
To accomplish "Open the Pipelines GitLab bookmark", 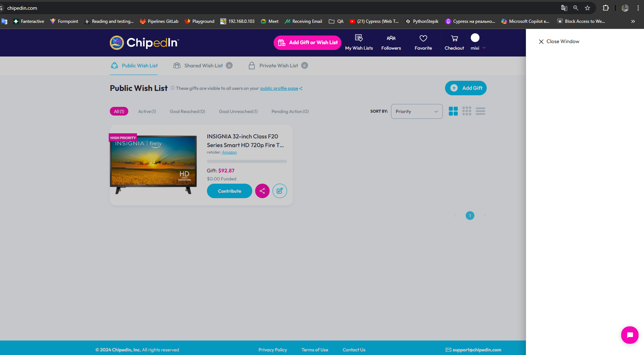I will [159, 21].
